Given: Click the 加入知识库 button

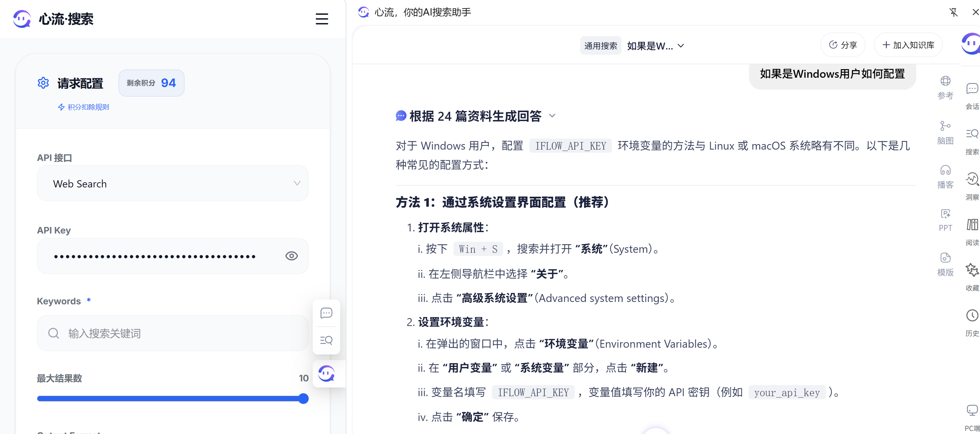Looking at the screenshot, I should coord(908,45).
